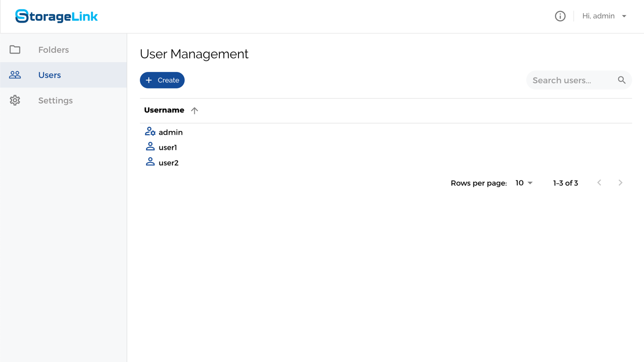Open the Rows per page dropdown
This screenshot has height=362, width=644.
tap(524, 183)
